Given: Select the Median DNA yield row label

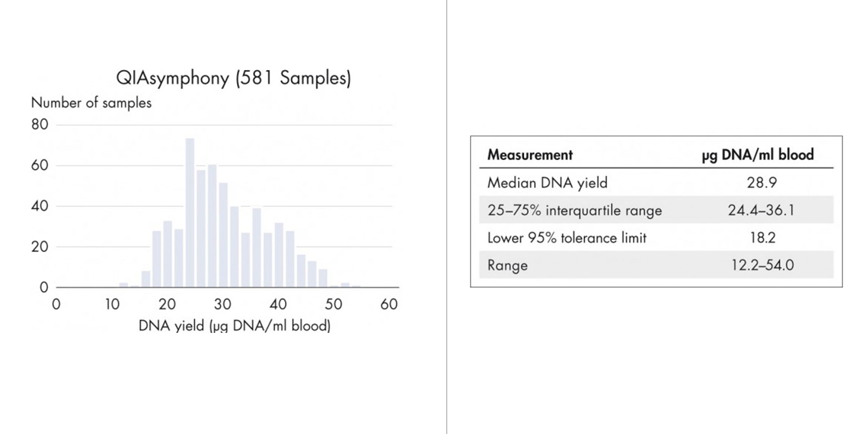Looking at the screenshot, I should tap(547, 183).
